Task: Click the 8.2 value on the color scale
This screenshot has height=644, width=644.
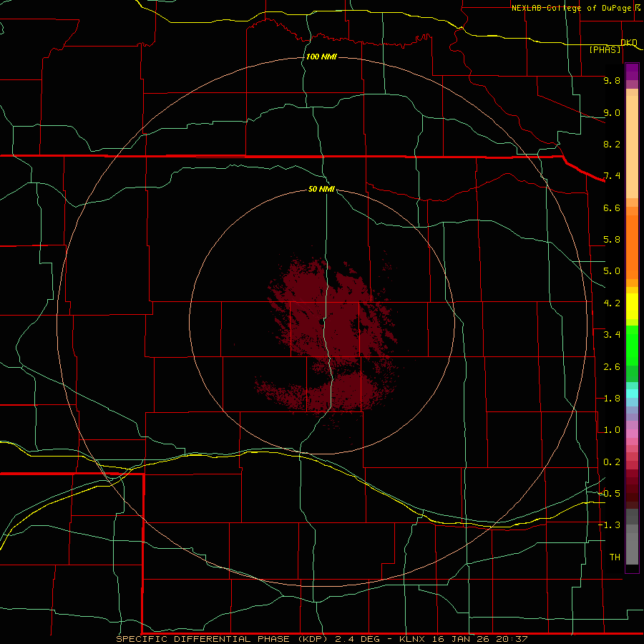Action: tap(612, 144)
